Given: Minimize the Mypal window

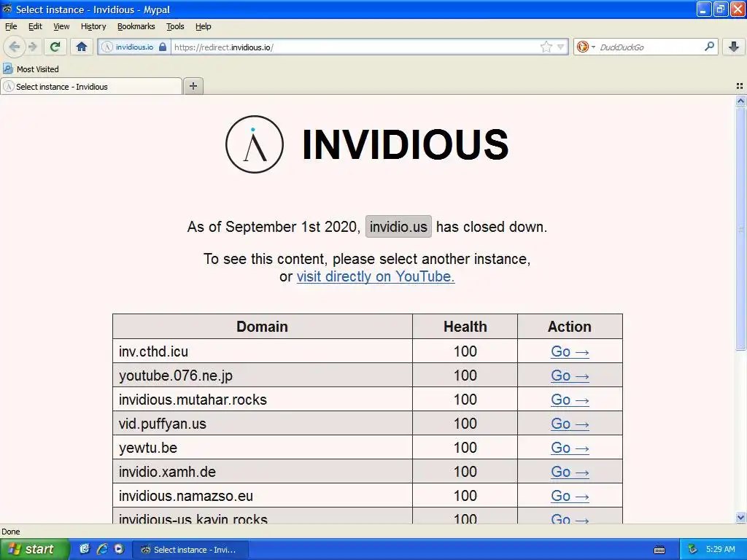Looking at the screenshot, I should (x=704, y=9).
